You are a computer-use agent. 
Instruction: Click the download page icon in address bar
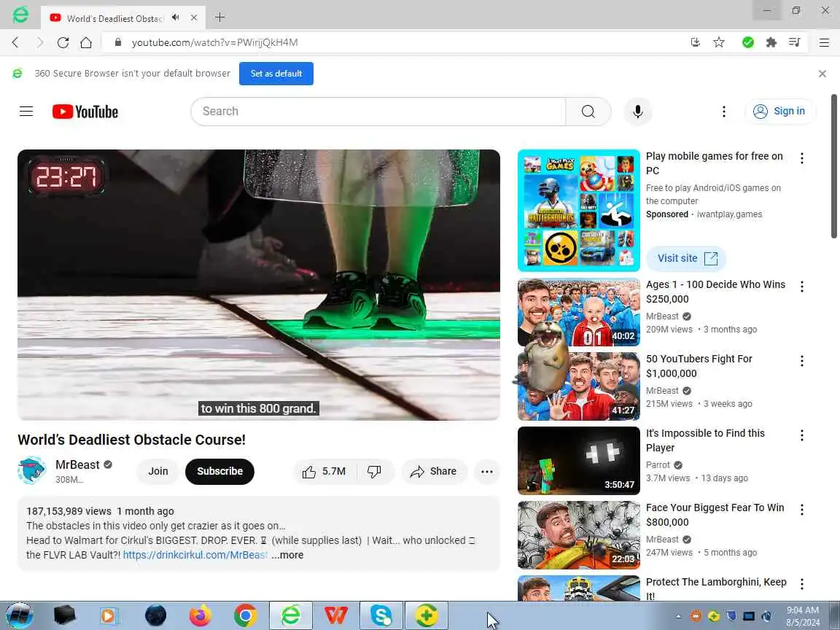click(696, 42)
